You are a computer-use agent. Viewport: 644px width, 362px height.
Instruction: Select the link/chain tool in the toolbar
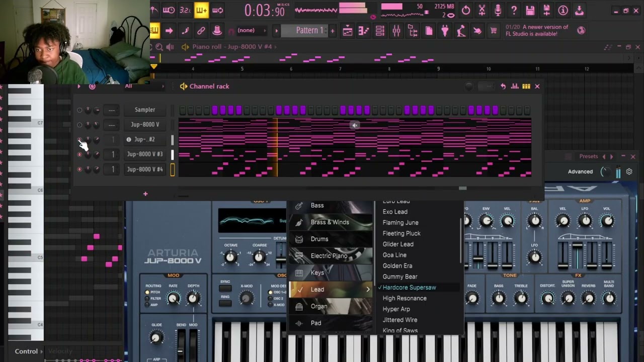point(201,31)
